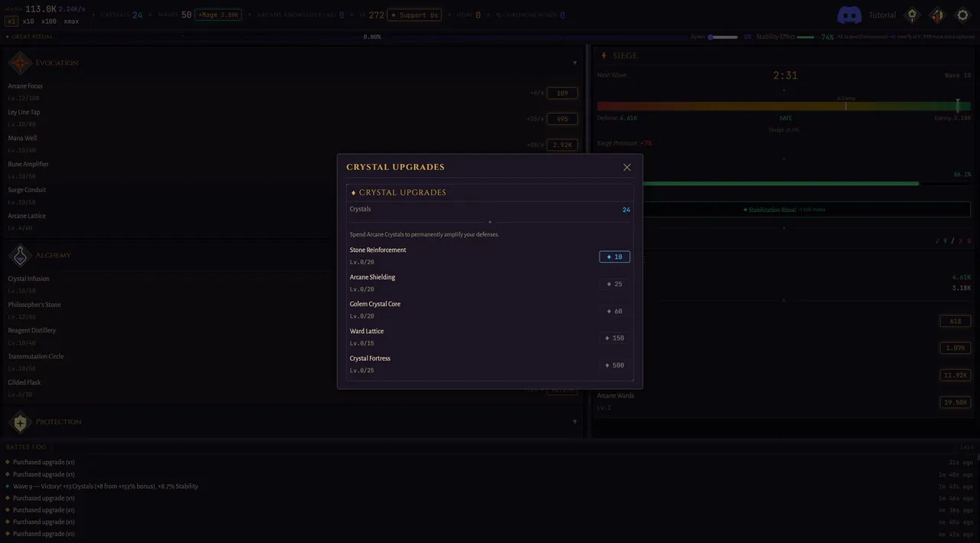The width and height of the screenshot is (980, 543).
Task: Click the Arcane Shielding upgrade name
Action: tap(373, 277)
